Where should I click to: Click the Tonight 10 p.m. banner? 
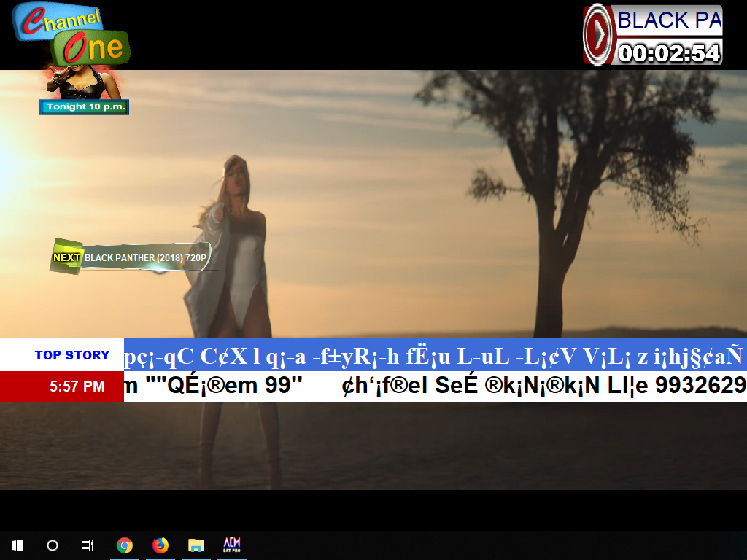(85, 106)
